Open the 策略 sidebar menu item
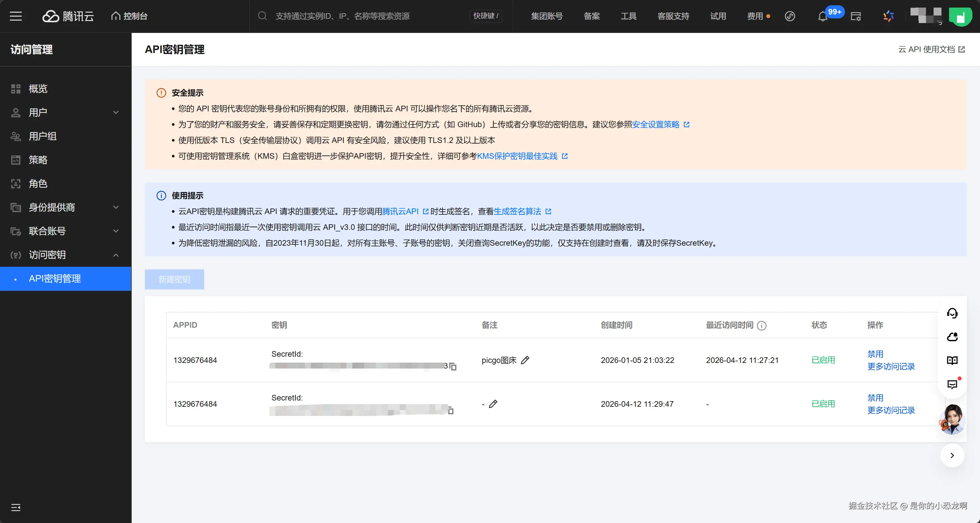This screenshot has height=523, width=980. [x=38, y=160]
